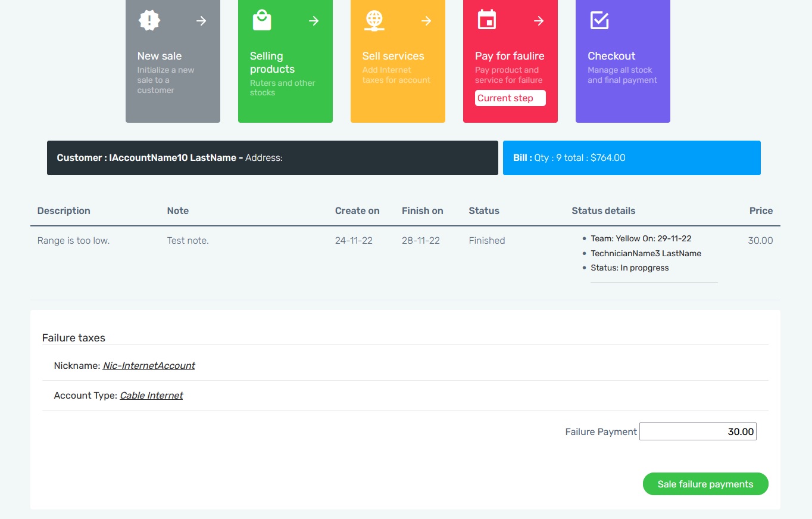Click the New sale alert badge icon
The height and width of the screenshot is (519, 812).
pos(149,21)
